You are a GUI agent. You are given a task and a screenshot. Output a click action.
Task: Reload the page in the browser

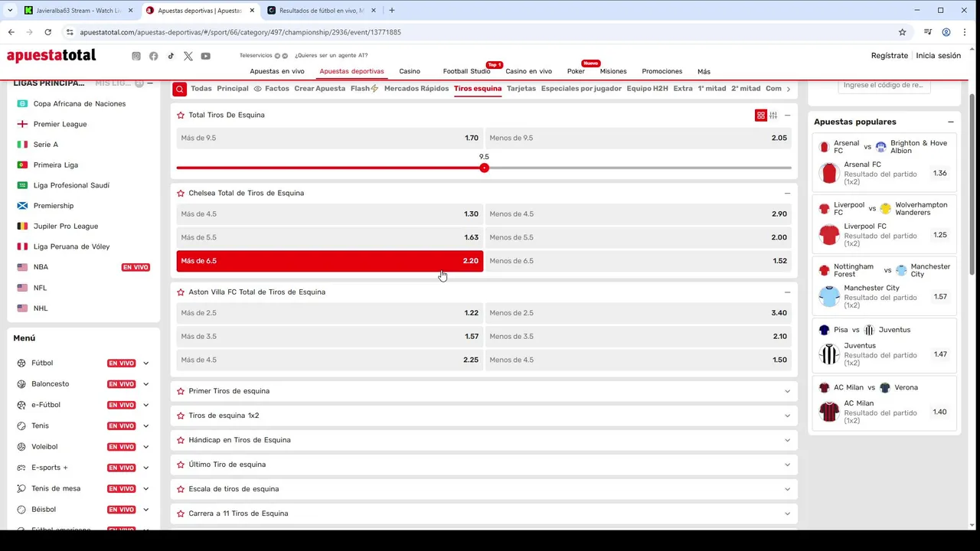47,32
